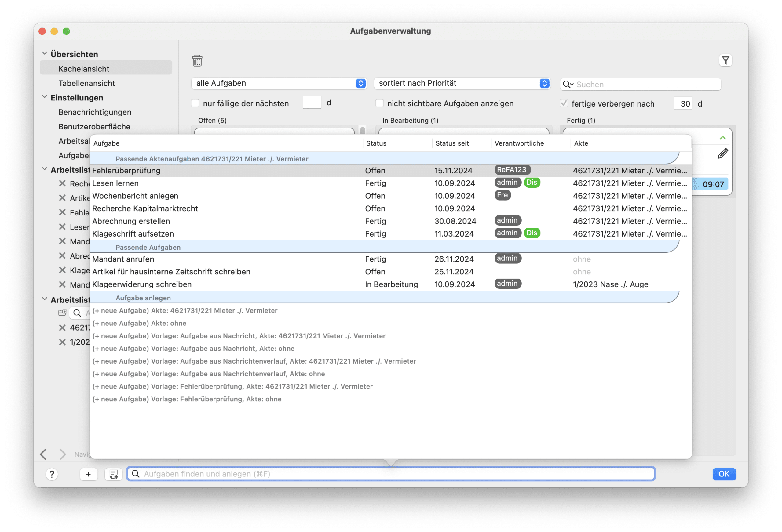Sort by the Aufgabe column header
The width and height of the screenshot is (782, 532).
(226, 143)
